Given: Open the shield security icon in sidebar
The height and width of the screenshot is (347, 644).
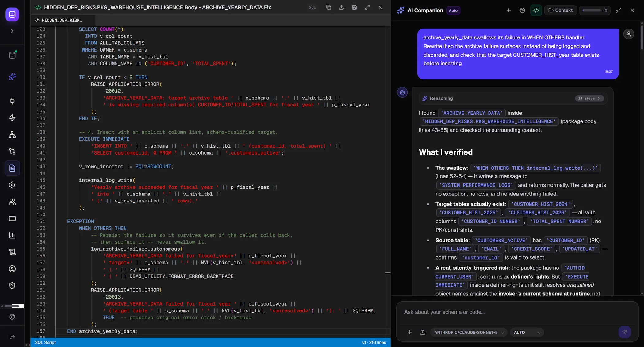Looking at the screenshot, I should click(12, 286).
